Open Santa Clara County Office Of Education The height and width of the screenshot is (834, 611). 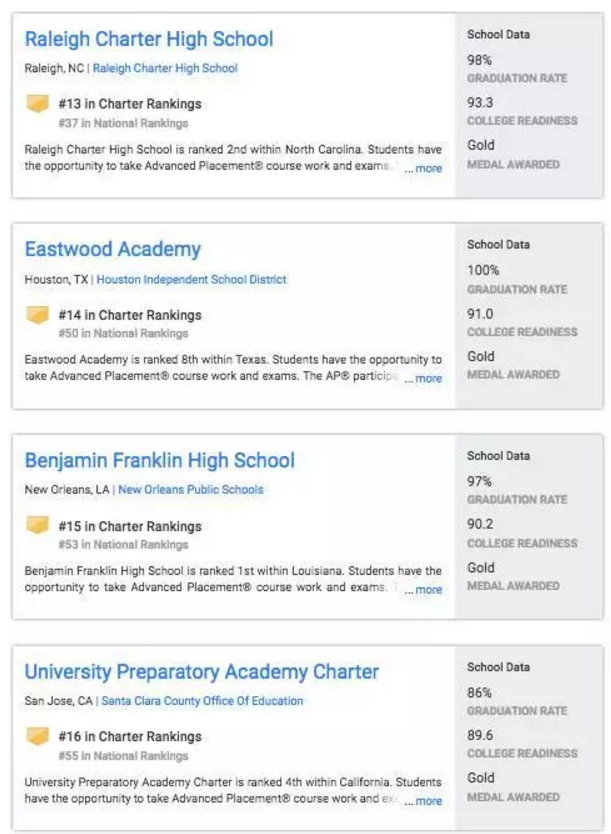pos(202,701)
